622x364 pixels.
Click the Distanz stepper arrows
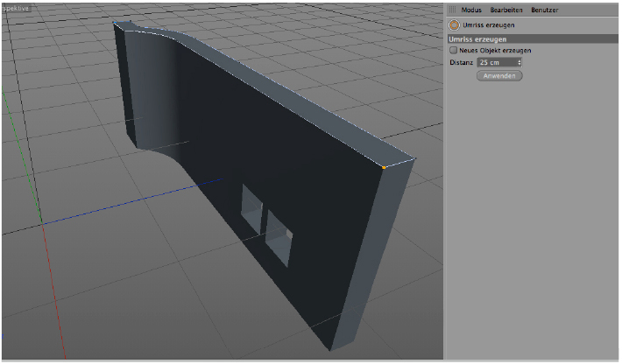click(519, 62)
